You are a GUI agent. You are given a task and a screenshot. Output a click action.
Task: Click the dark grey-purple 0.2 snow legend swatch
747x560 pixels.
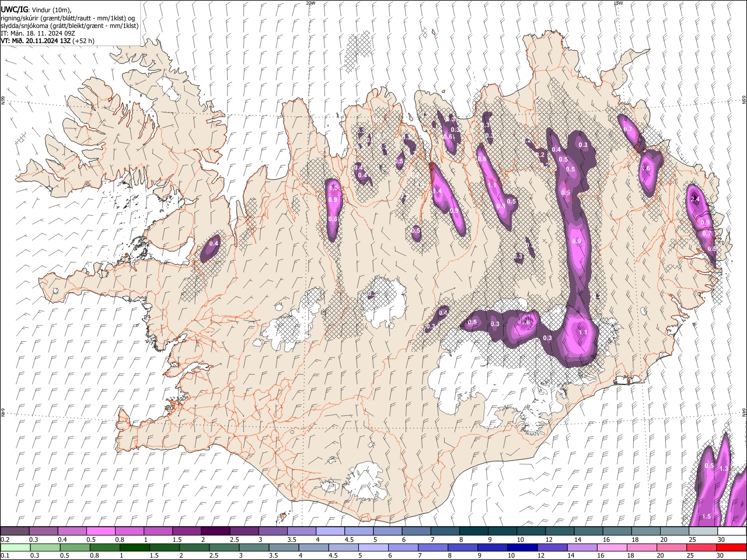(15, 531)
